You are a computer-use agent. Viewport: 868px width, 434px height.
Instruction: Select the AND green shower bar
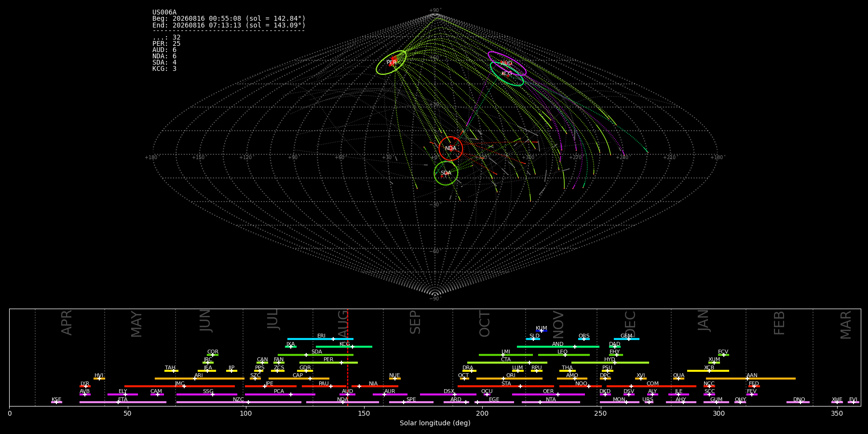558,347
